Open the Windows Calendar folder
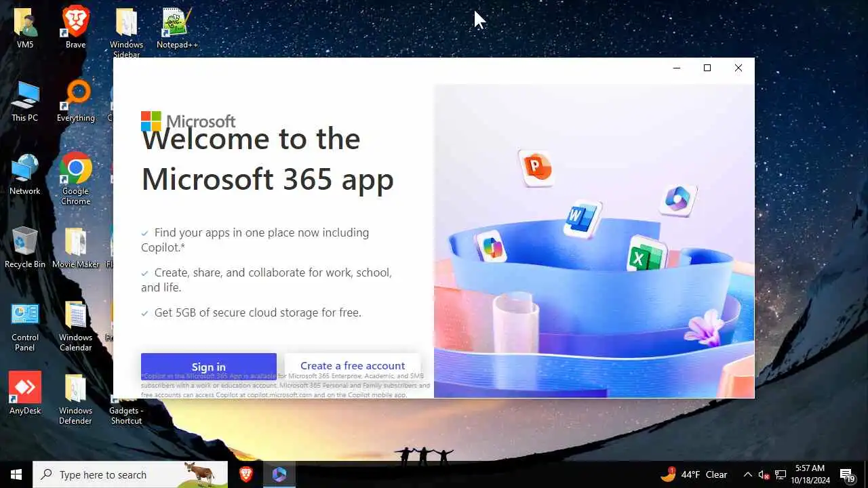Screen dimensions: 868x488 point(75,327)
